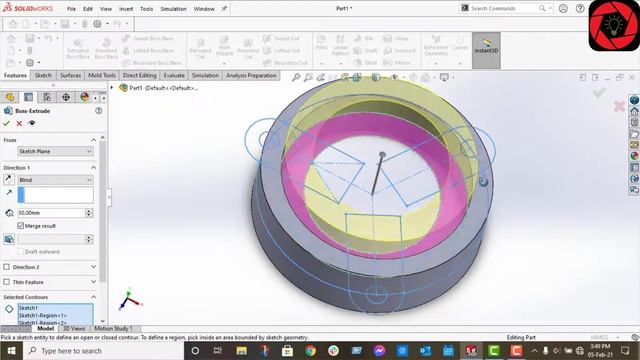Click direction of extrusion selection box
Image resolution: width=640 pixels, height=360 pixels.
tap(56, 195)
